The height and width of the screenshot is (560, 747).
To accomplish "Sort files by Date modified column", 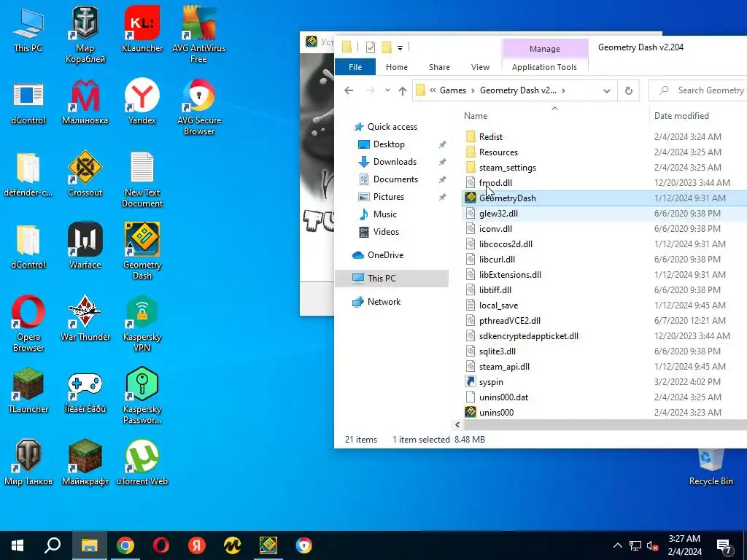I will (x=681, y=116).
